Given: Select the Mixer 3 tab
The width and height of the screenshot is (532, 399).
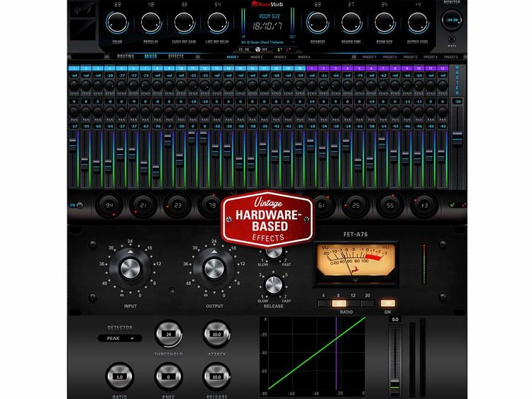Looking at the screenshot, I should (x=280, y=57).
